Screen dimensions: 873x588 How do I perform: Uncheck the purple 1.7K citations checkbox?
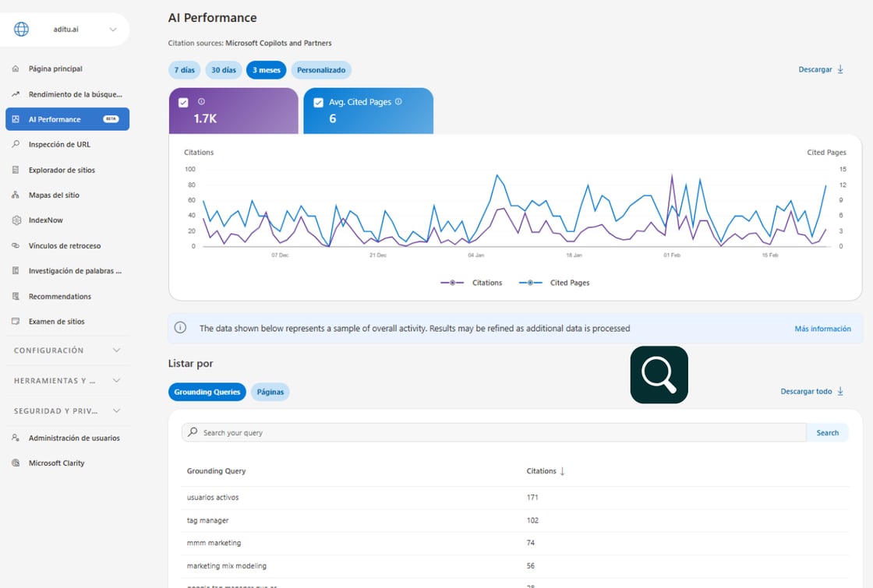(x=183, y=103)
